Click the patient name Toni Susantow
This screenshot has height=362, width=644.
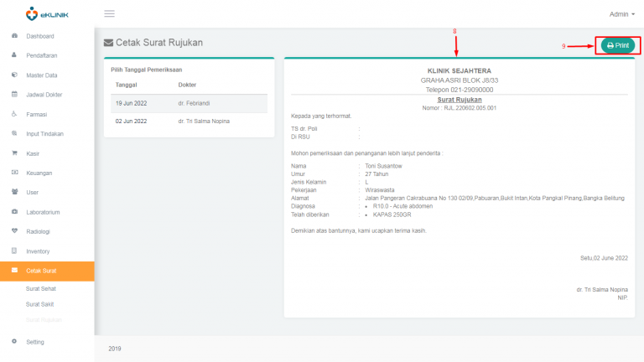coord(383,166)
